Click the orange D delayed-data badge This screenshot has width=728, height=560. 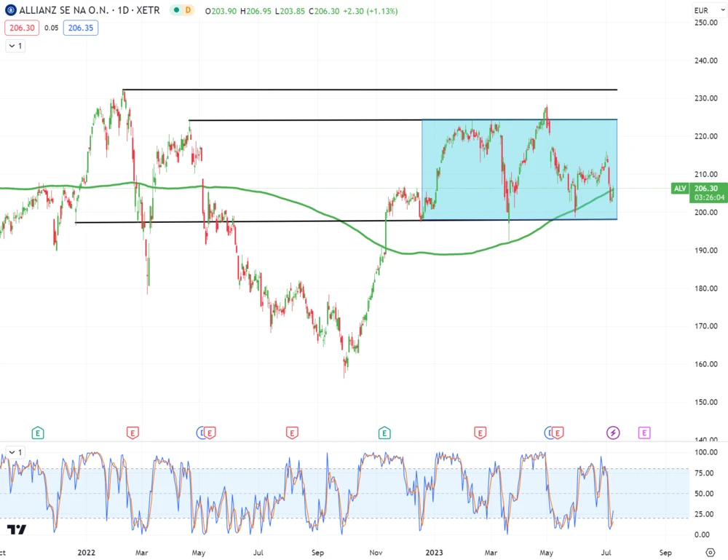click(x=188, y=10)
